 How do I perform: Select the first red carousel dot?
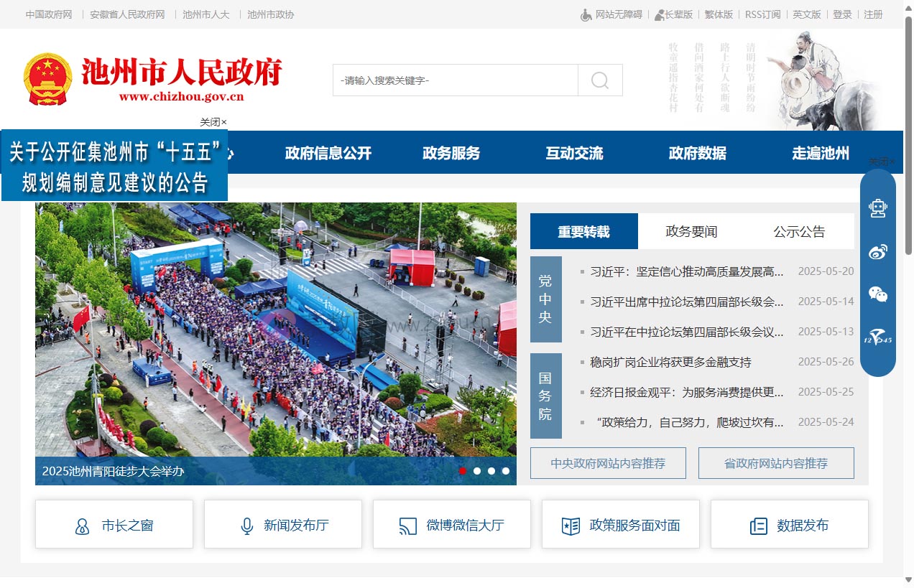[463, 471]
